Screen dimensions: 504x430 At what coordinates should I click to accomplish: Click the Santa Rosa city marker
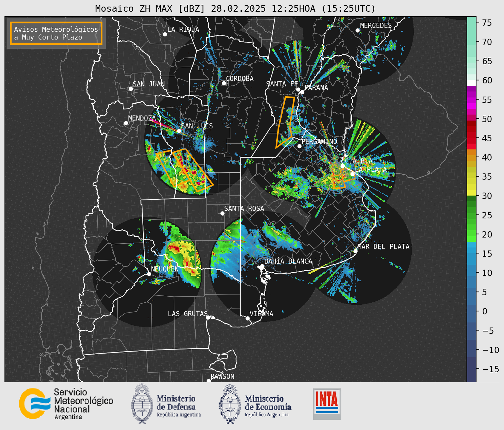[222, 213]
